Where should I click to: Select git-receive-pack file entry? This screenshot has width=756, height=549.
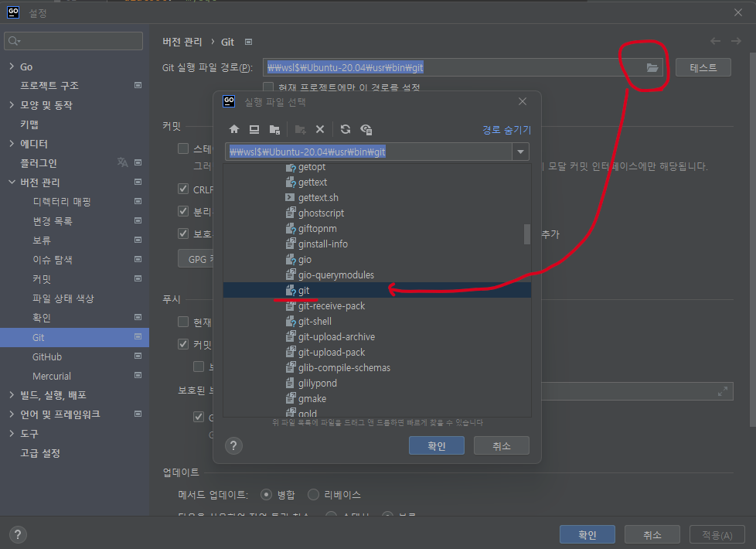point(332,306)
